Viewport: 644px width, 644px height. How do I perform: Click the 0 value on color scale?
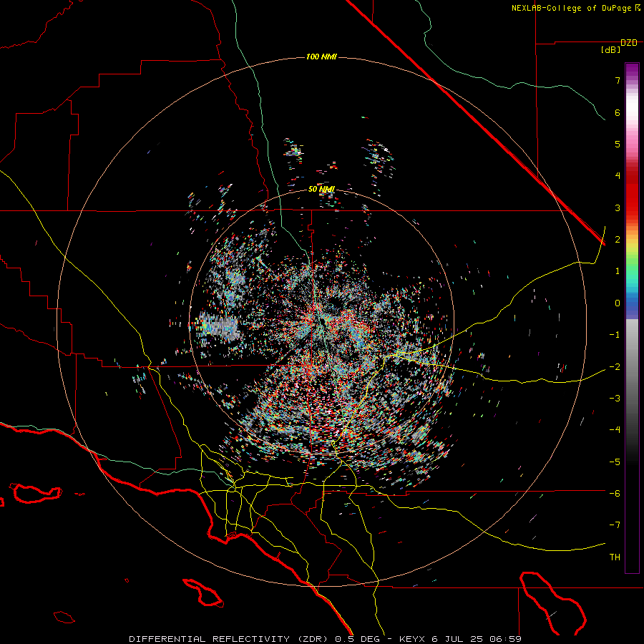tap(618, 303)
